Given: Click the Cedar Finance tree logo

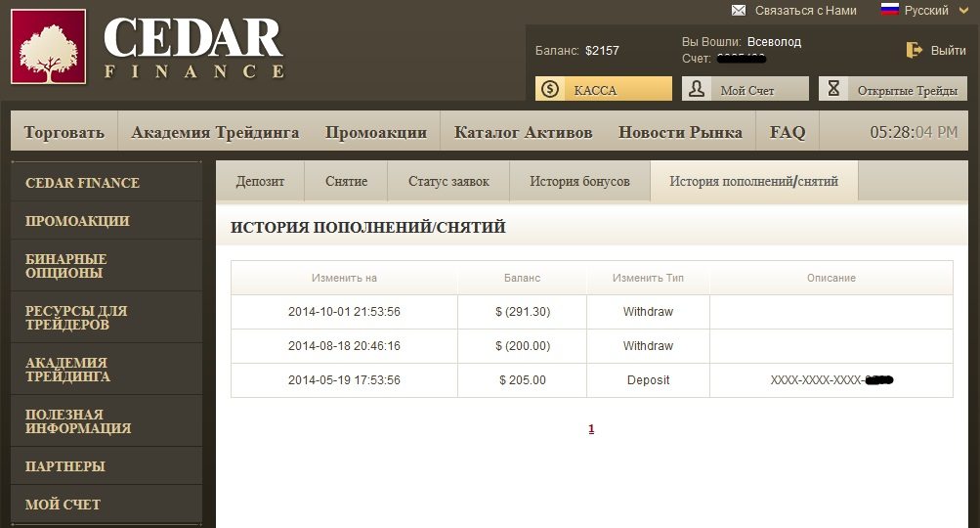Looking at the screenshot, I should (x=48, y=47).
